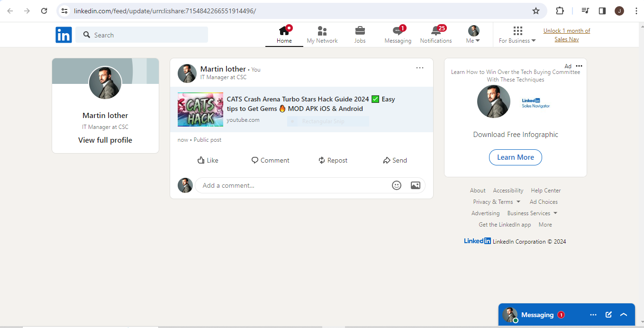This screenshot has width=644, height=328.
Task: Click Martin lother name in left card
Action: (105, 115)
